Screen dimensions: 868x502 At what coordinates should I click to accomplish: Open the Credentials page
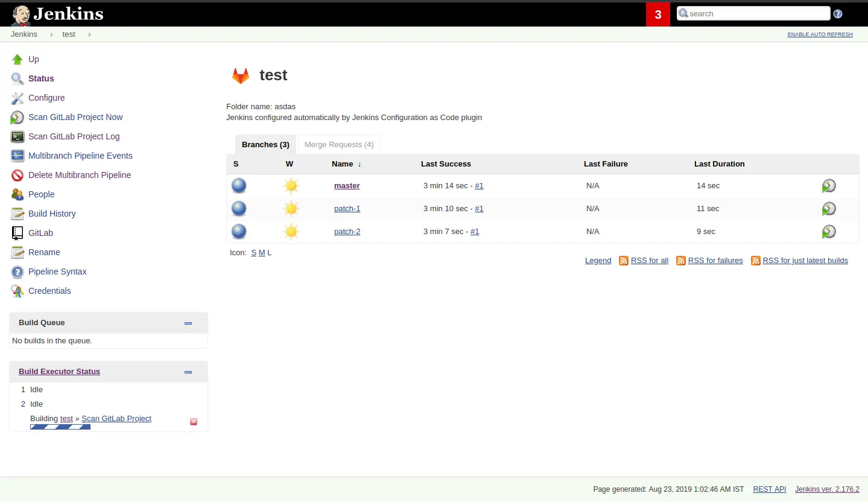(49, 291)
